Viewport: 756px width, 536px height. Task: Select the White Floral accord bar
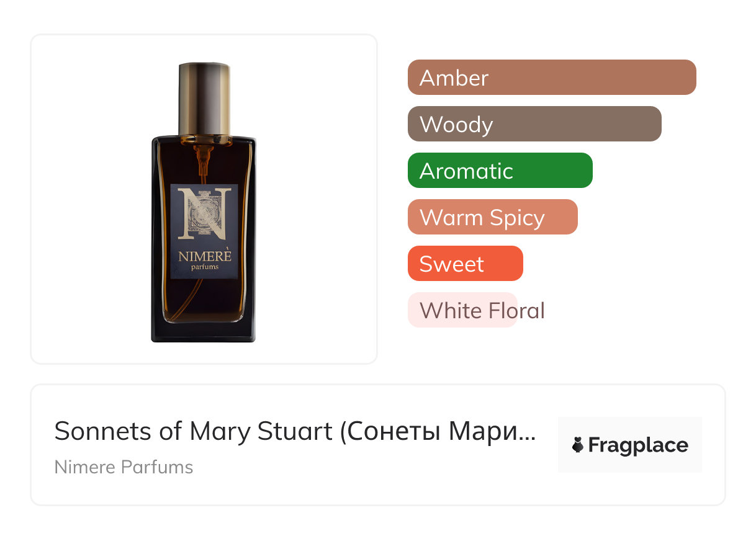pyautogui.click(x=462, y=310)
